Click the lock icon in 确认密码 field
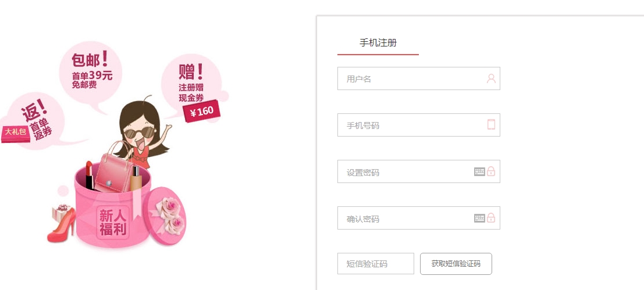The image size is (644, 290). [491, 218]
